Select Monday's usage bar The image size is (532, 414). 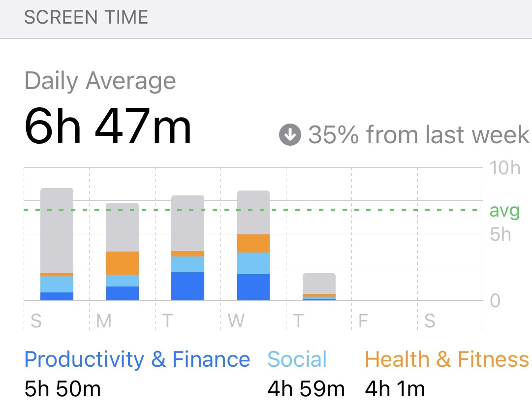click(x=122, y=251)
